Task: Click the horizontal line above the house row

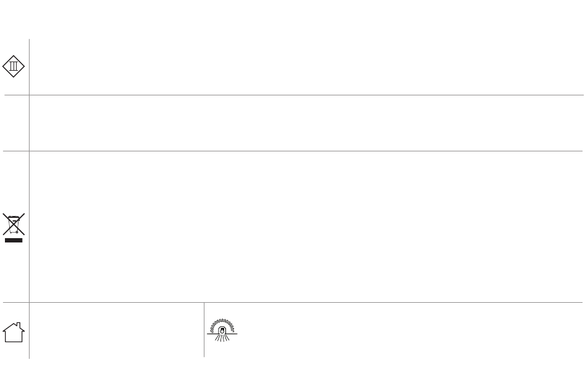Action: tap(293, 303)
